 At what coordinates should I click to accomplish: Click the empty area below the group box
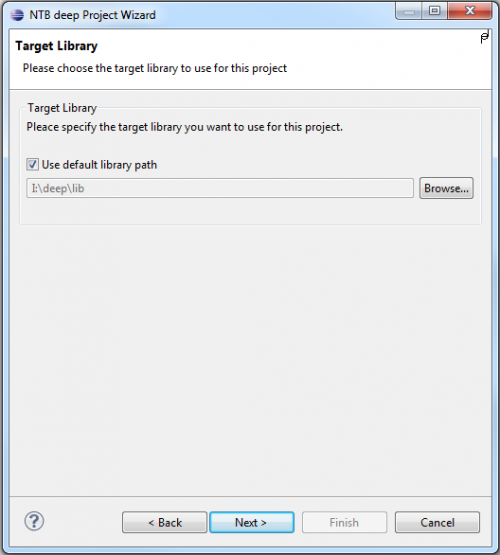[x=251, y=357]
